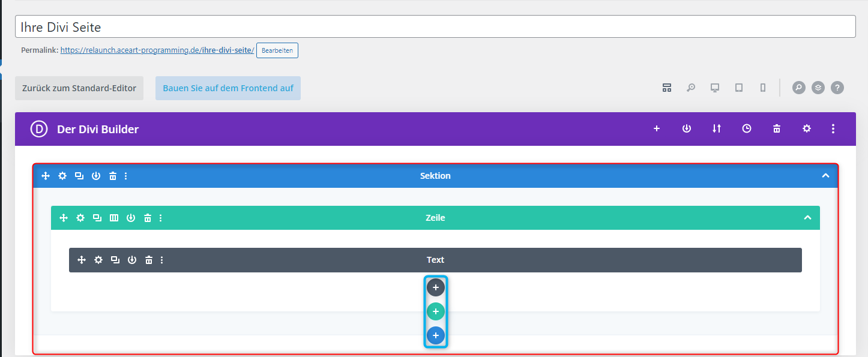Click the page title input field
Screen dimensions: 868x357
pyautogui.click(x=435, y=27)
